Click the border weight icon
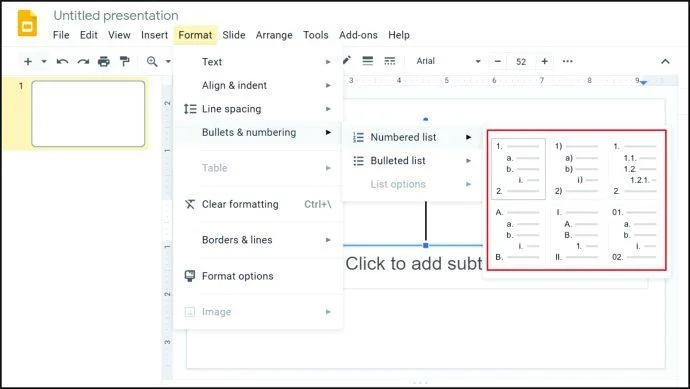The image size is (690, 389). click(368, 61)
